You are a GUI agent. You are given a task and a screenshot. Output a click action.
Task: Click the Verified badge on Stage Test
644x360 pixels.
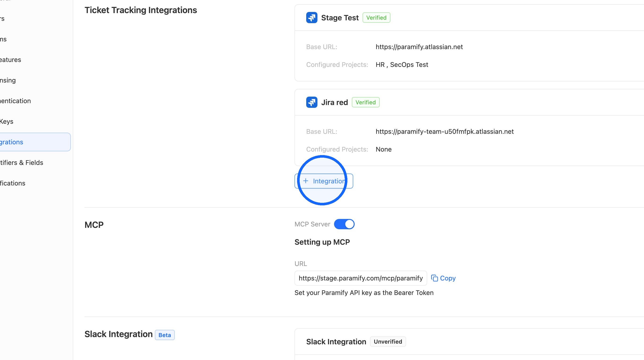click(x=376, y=18)
